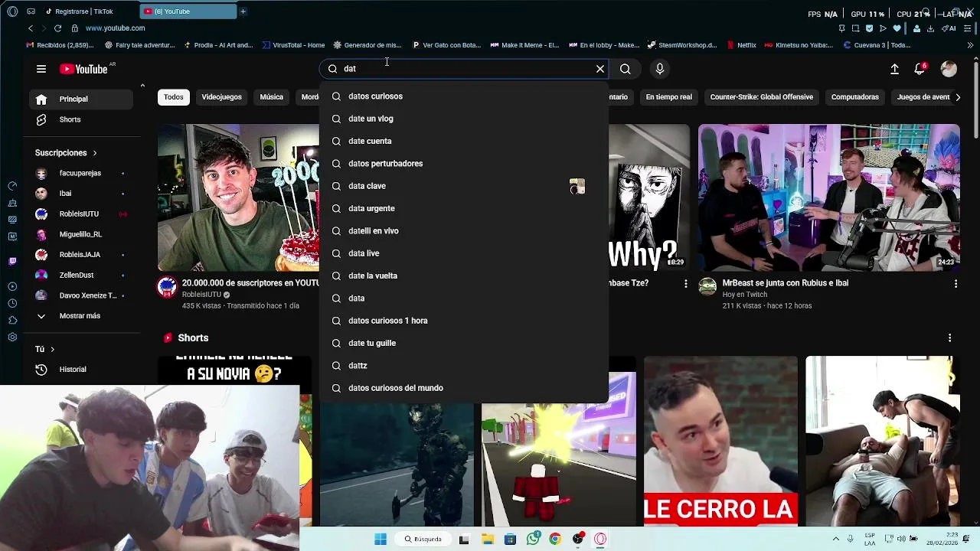Screen dimensions: 980x551
Task: Select the 'Todos' filter chip
Action: (x=174, y=97)
